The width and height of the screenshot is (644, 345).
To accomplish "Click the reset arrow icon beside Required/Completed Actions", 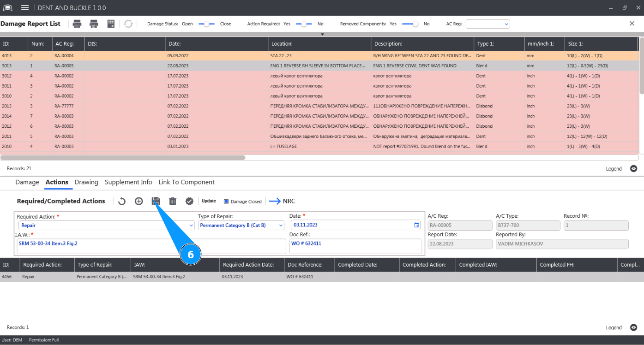I will click(122, 201).
